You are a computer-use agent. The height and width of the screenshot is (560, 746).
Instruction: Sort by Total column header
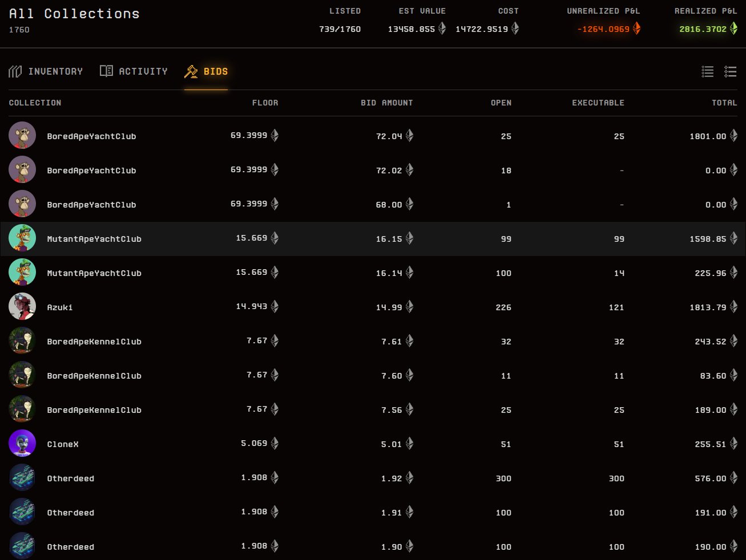tap(724, 103)
